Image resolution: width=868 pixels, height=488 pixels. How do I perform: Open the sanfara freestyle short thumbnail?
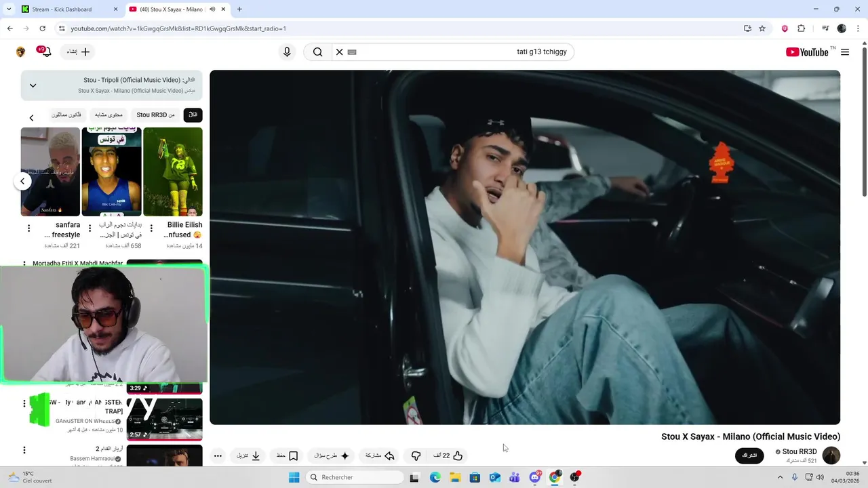(50, 171)
